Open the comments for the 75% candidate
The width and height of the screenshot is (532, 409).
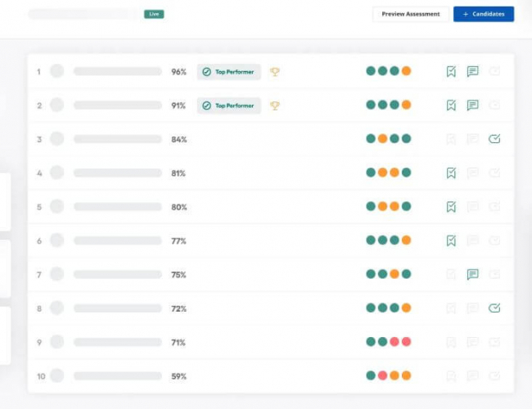point(472,274)
